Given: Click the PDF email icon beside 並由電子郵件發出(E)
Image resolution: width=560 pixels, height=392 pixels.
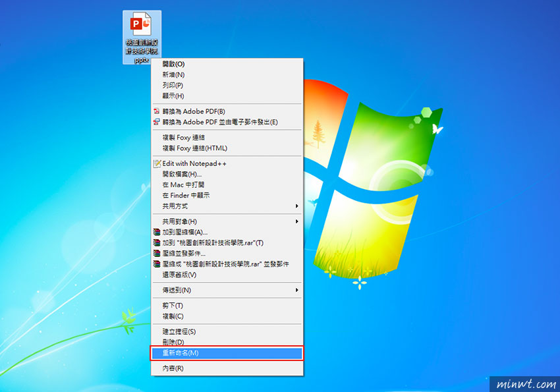Looking at the screenshot, I should pos(156,122).
